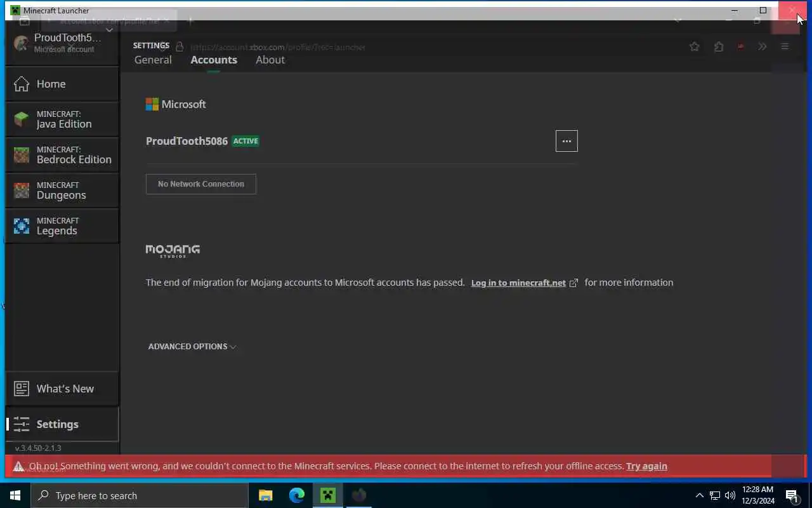Click Try again in the error banner
The height and width of the screenshot is (508, 812).
click(646, 466)
